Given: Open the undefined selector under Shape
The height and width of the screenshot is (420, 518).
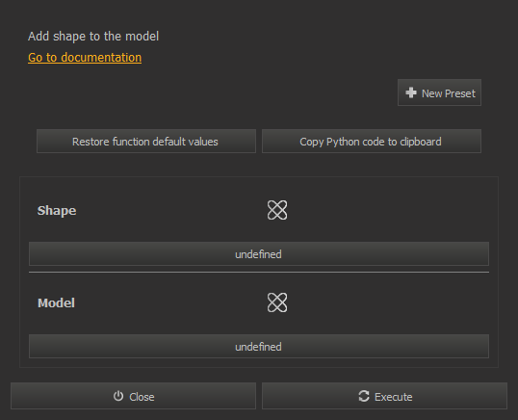Looking at the screenshot, I should [259, 253].
